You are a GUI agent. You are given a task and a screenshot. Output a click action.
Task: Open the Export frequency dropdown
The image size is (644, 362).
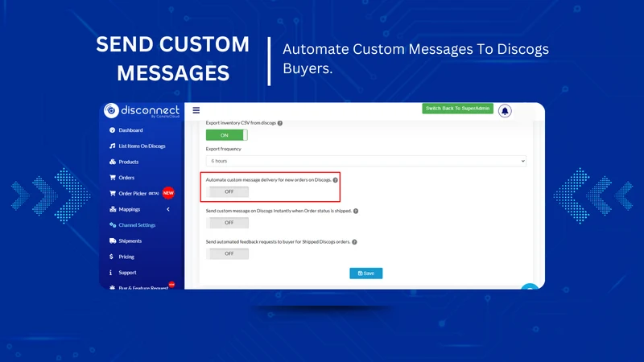pyautogui.click(x=366, y=161)
